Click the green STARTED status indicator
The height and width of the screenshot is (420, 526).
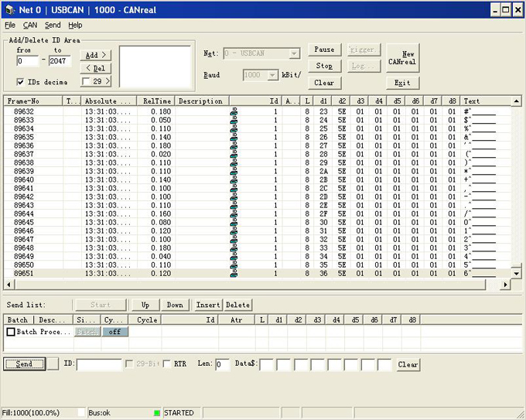[x=157, y=413]
